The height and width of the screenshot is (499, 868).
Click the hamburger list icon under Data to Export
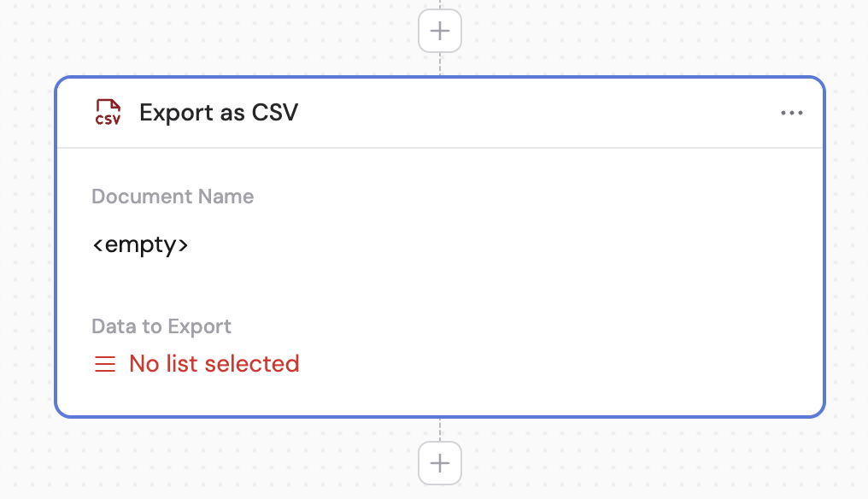pyautogui.click(x=104, y=363)
